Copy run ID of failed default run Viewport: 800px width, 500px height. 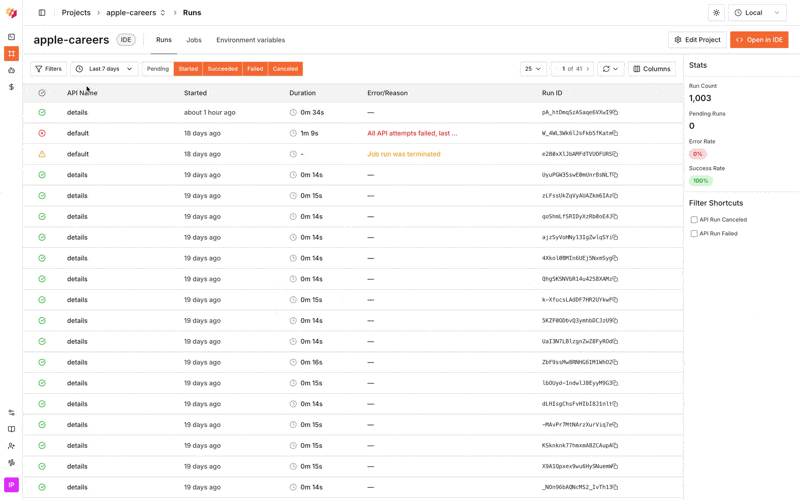coord(615,133)
